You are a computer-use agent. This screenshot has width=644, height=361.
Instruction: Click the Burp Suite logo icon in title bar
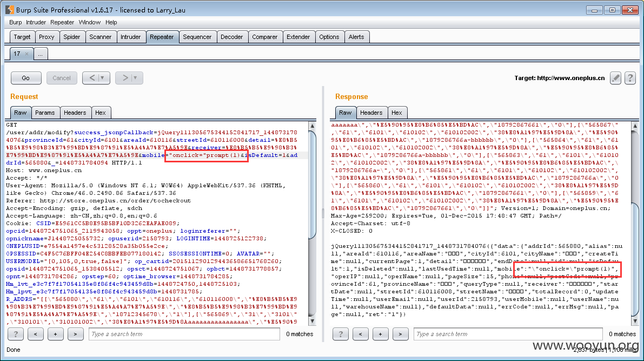9,9
